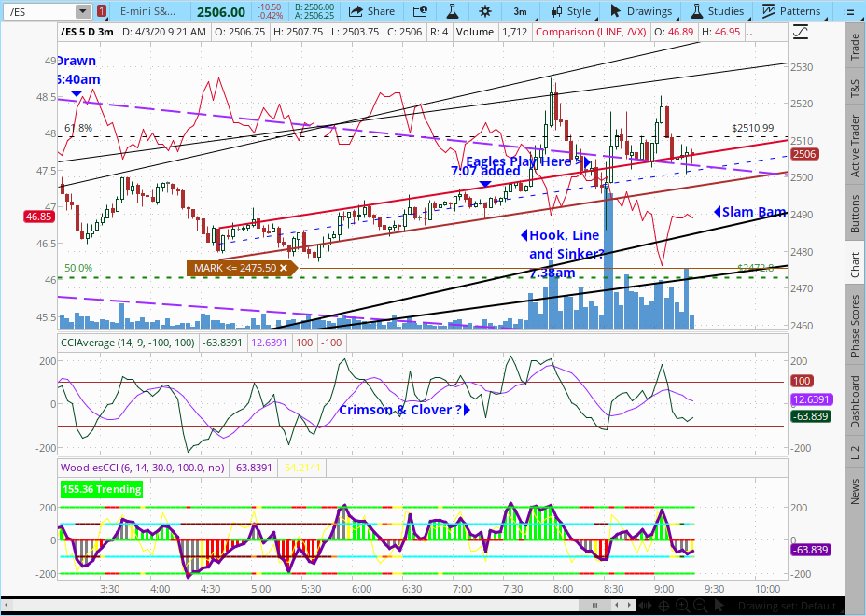This screenshot has height=616, width=866.
Task: Click the red alert badge beside symbol
Action: coord(102,11)
